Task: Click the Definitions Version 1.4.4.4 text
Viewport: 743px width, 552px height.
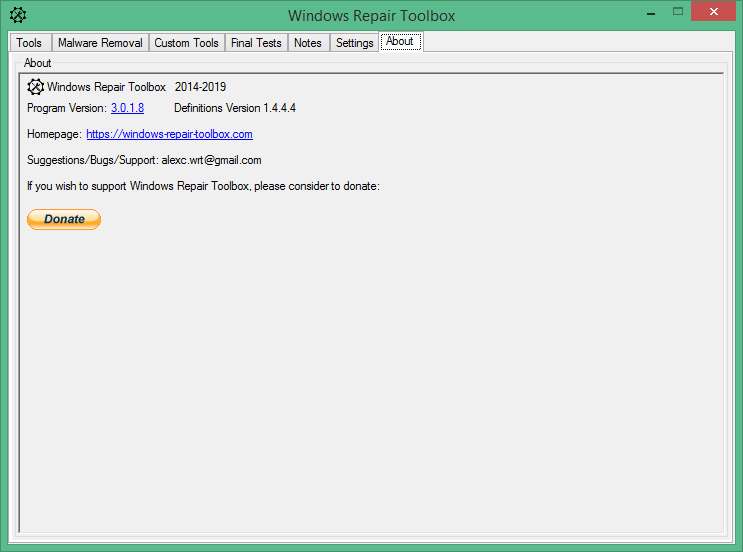Action: click(x=235, y=108)
